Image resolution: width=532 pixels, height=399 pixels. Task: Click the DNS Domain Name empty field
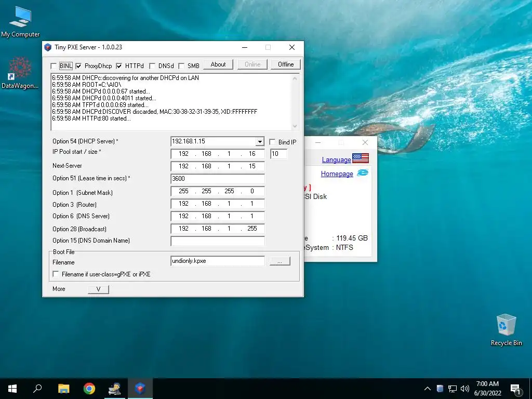[218, 241]
